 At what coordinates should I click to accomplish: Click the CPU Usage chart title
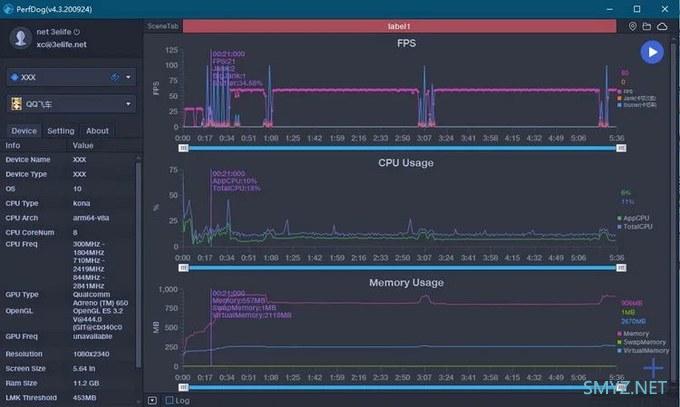click(406, 163)
